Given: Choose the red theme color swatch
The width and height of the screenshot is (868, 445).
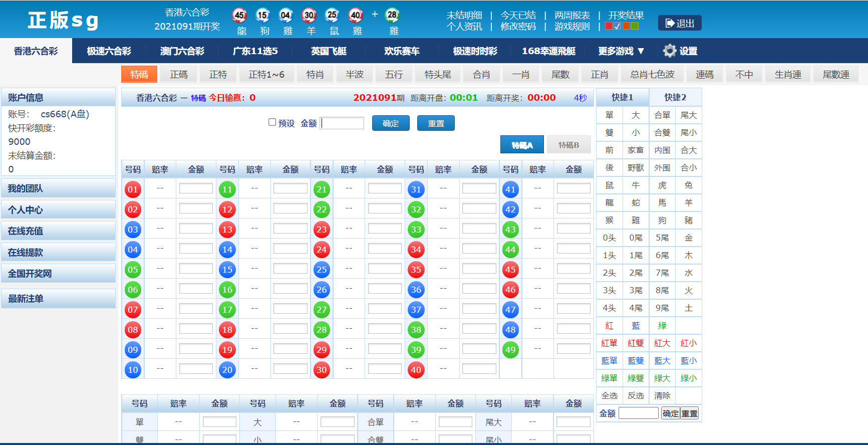Looking at the screenshot, I should coord(609,26).
